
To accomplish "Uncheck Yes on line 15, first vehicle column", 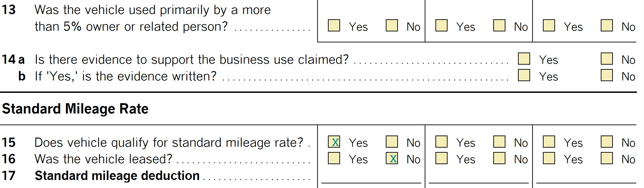I will pos(334,142).
